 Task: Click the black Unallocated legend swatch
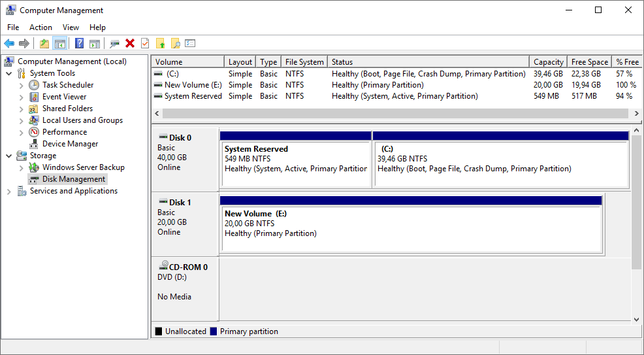coord(159,331)
